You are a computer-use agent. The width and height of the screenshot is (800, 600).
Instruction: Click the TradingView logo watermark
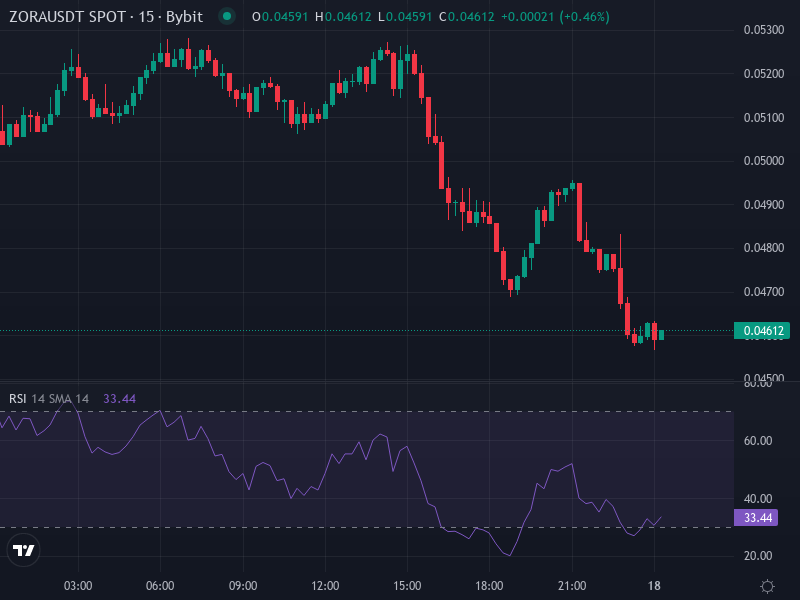(x=22, y=550)
